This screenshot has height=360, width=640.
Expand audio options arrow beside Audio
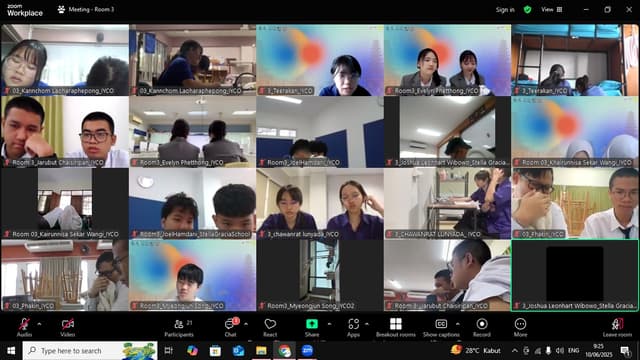(39, 324)
